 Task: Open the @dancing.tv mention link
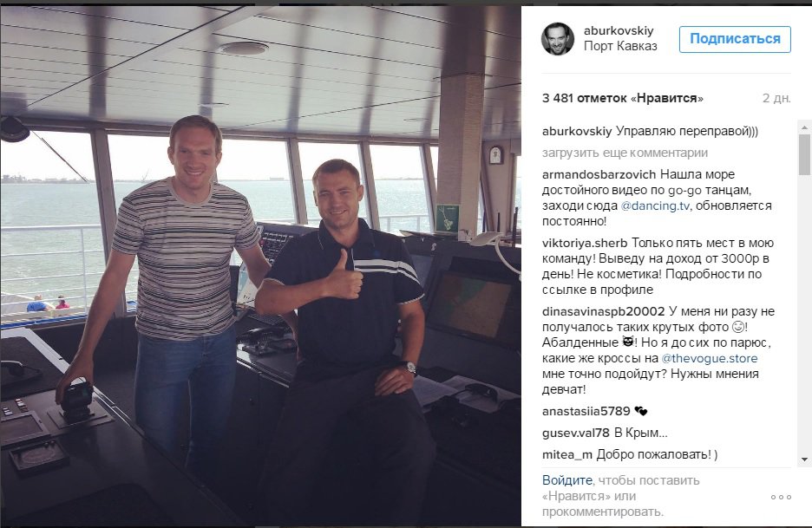(655, 205)
